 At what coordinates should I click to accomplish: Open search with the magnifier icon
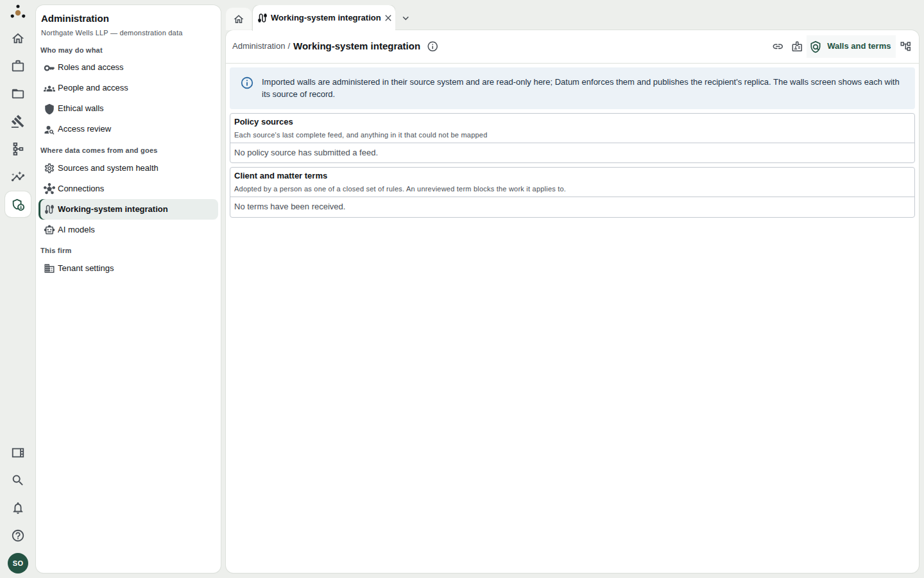click(18, 480)
